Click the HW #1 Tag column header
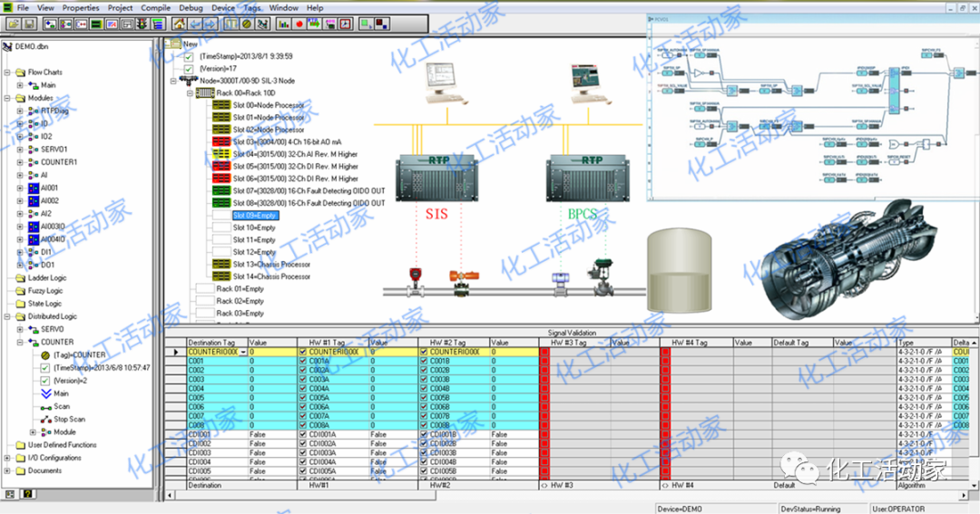Image resolution: width=980 pixels, height=514 pixels. (332, 343)
